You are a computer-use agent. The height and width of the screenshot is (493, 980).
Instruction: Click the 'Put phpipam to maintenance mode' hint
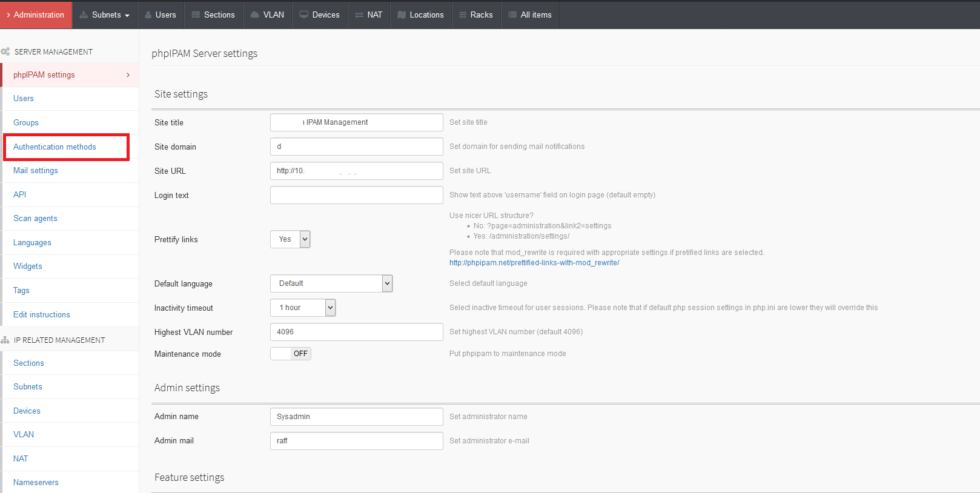tap(508, 354)
